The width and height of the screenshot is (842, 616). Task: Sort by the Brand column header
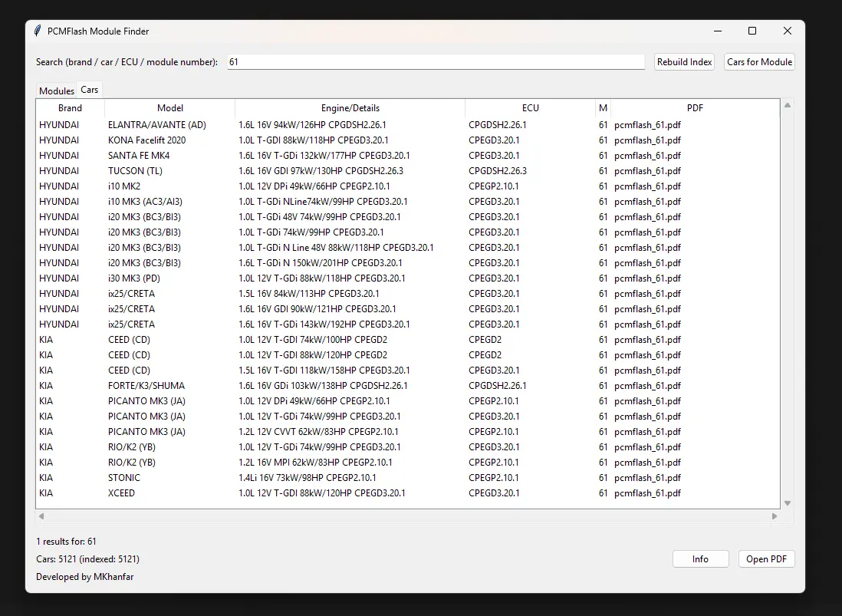(x=69, y=107)
